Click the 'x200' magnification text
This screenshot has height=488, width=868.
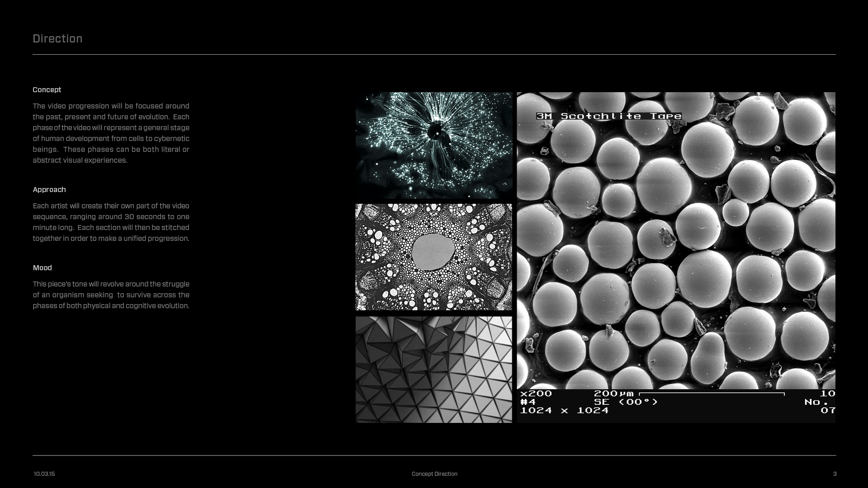pos(536,394)
